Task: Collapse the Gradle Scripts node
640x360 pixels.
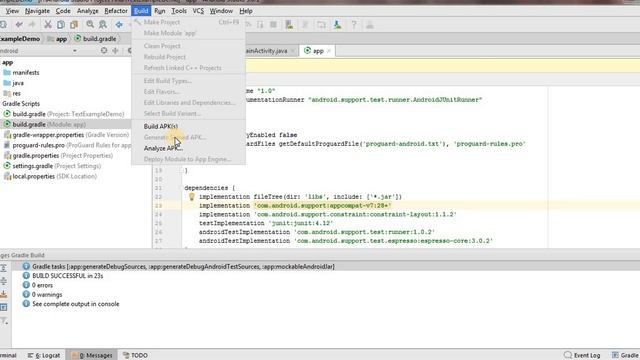Action: (x=21, y=104)
